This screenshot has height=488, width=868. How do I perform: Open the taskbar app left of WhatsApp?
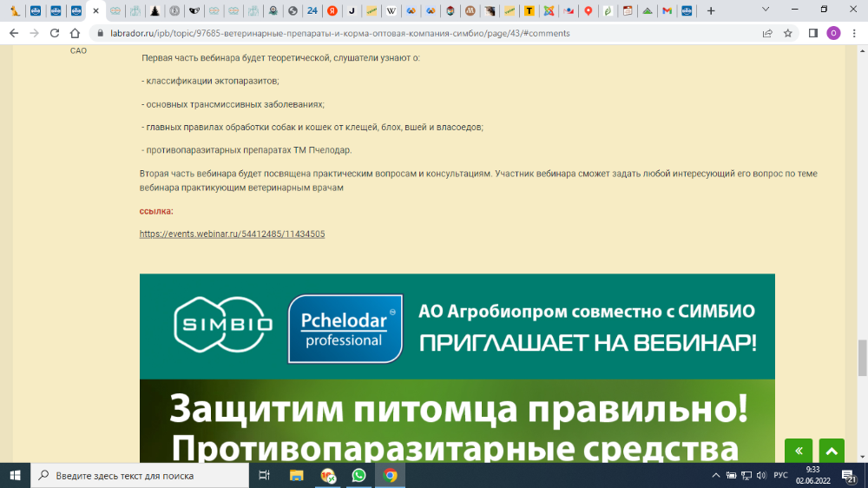(x=328, y=475)
